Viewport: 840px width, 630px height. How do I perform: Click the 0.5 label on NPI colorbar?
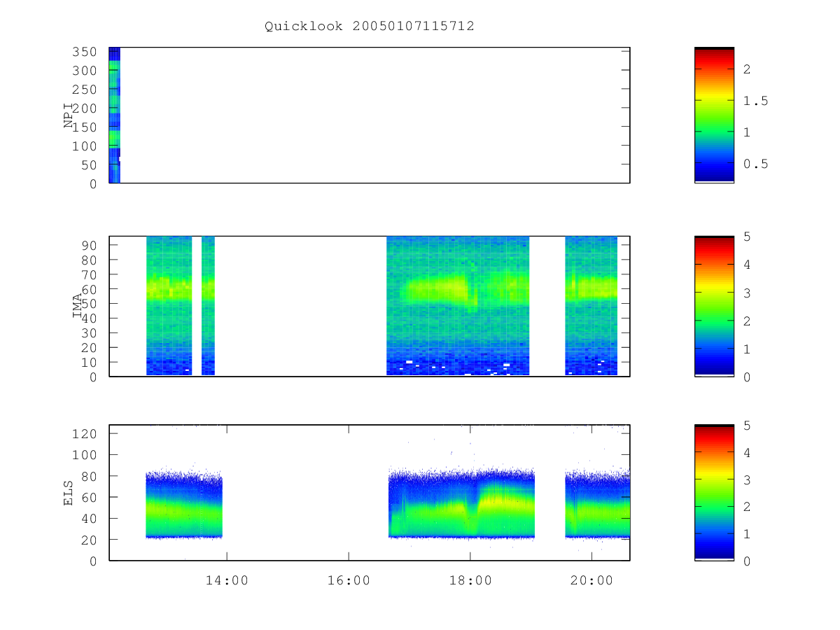coord(756,164)
